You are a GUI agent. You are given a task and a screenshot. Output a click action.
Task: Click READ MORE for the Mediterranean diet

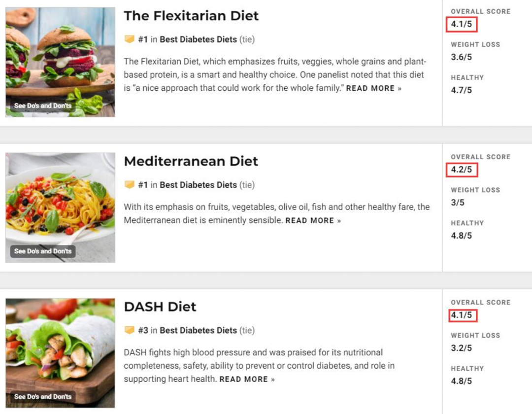313,221
